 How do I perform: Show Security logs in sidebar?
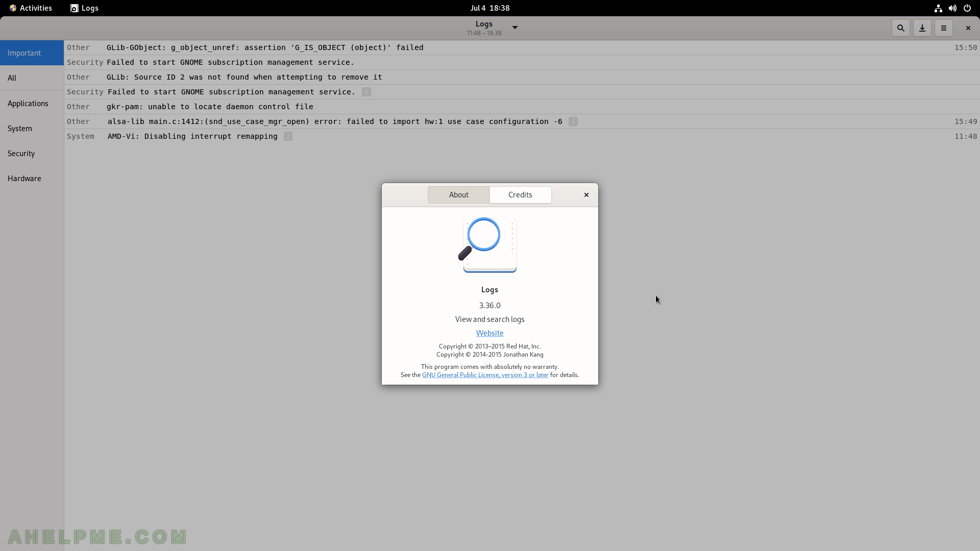32,154
